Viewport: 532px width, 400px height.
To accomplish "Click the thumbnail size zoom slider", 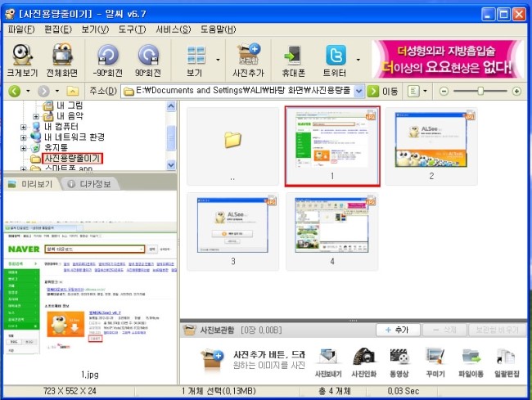I will coord(480,91).
